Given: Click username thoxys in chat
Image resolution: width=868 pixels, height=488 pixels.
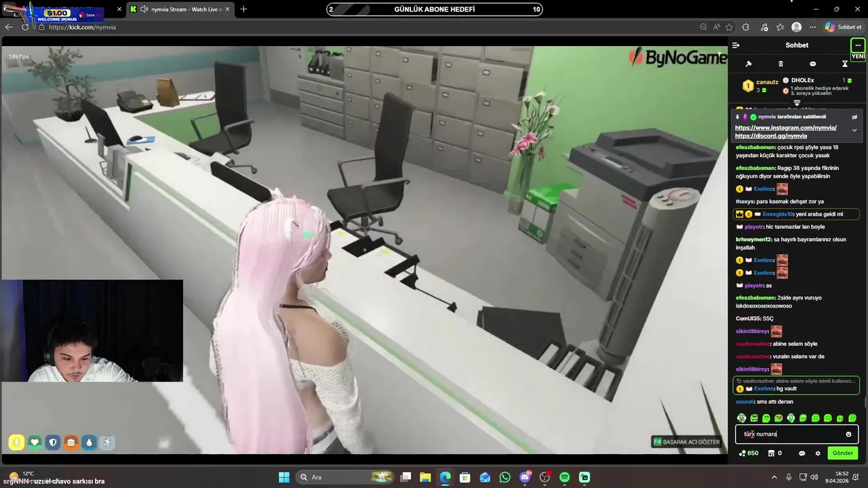Looking at the screenshot, I should [744, 201].
